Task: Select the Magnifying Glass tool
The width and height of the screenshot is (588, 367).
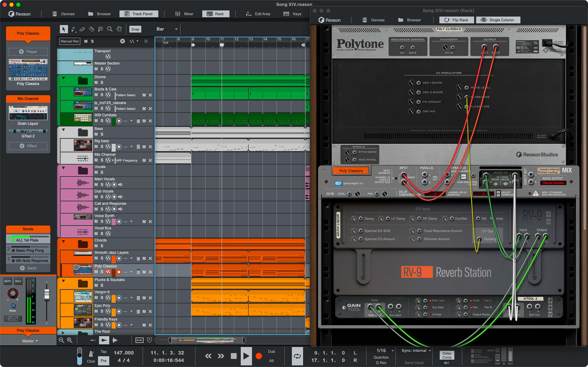Action: click(x=110, y=29)
